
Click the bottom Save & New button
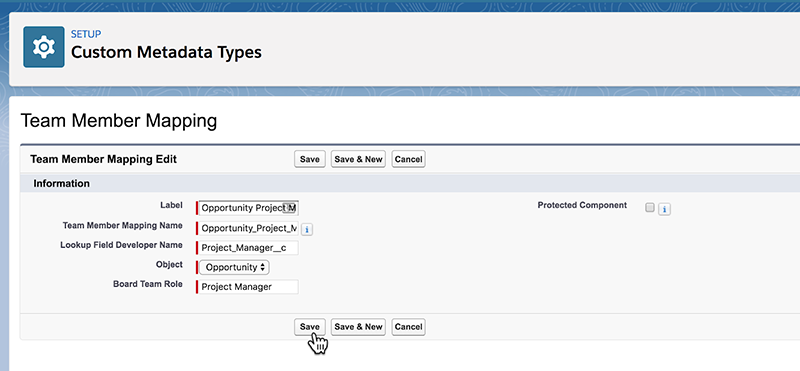pos(358,327)
